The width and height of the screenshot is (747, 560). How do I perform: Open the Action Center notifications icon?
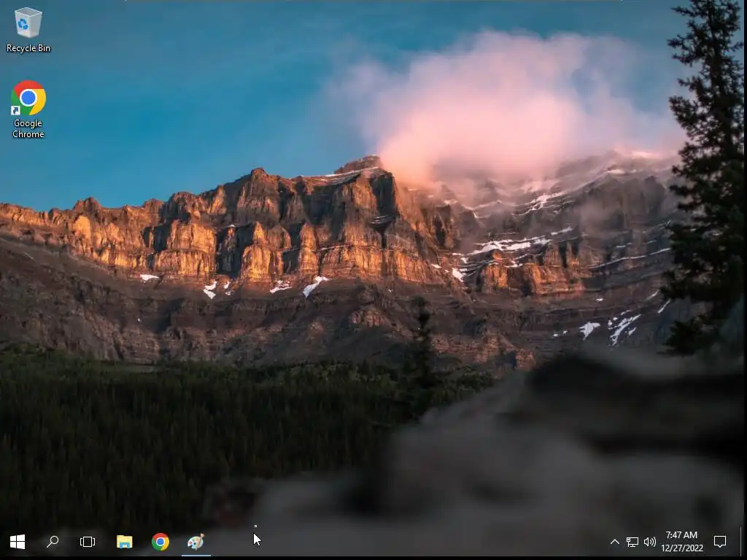point(720,542)
